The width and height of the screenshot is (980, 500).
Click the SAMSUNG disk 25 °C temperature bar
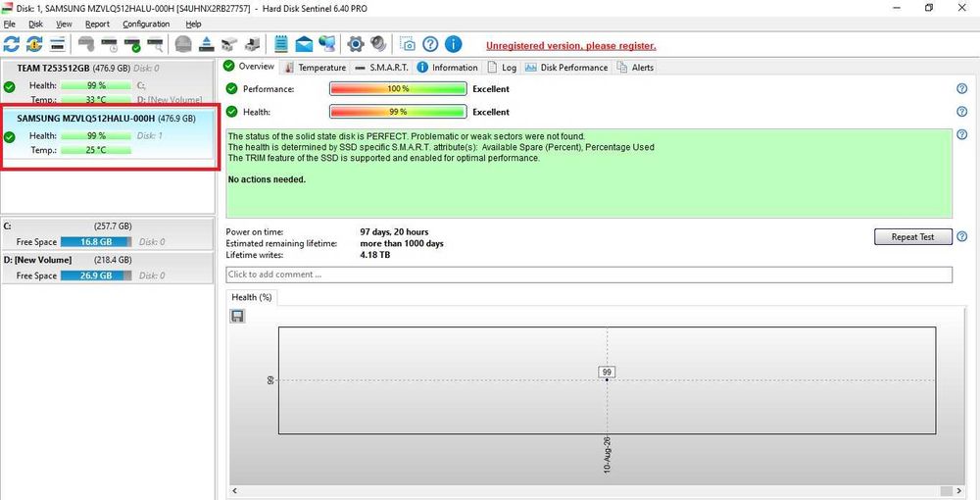tap(96, 150)
